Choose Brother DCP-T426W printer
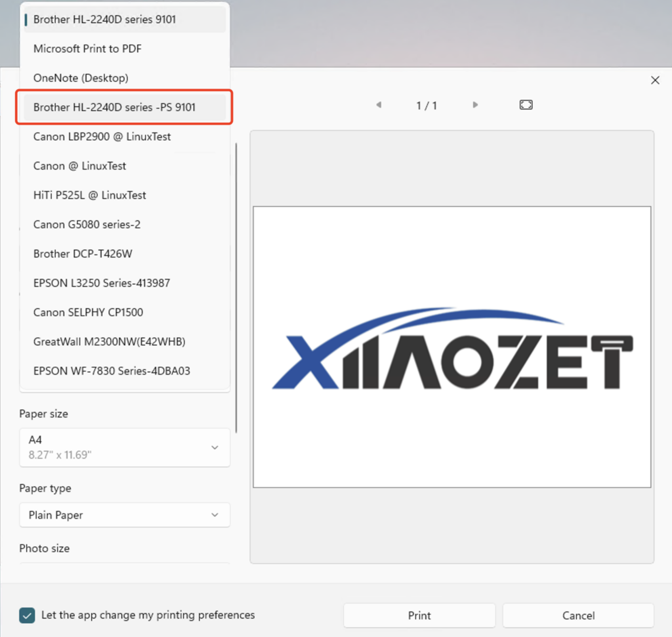The image size is (672, 637). pyautogui.click(x=125, y=254)
